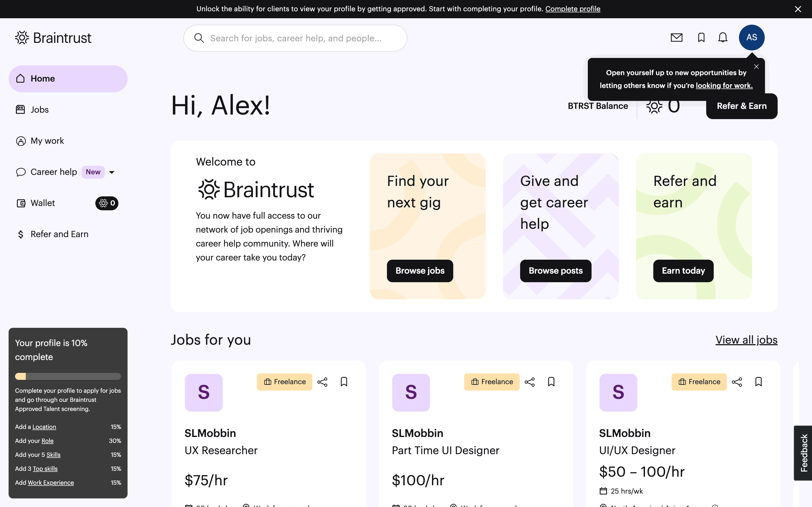This screenshot has width=812, height=507.
Task: Open the AS profile avatar menu
Action: [751, 38]
